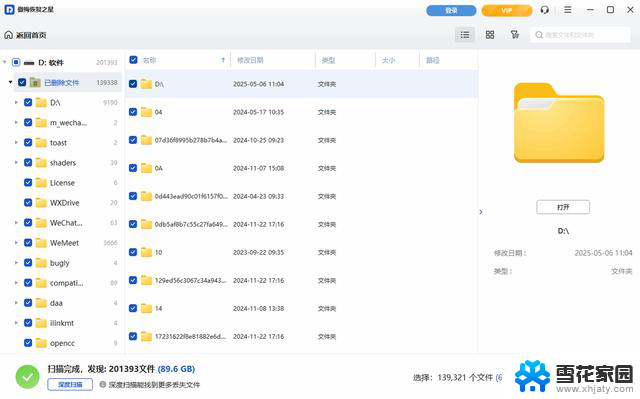This screenshot has height=399, width=640.
Task: Expand the toast folder node
Action: coord(16,142)
